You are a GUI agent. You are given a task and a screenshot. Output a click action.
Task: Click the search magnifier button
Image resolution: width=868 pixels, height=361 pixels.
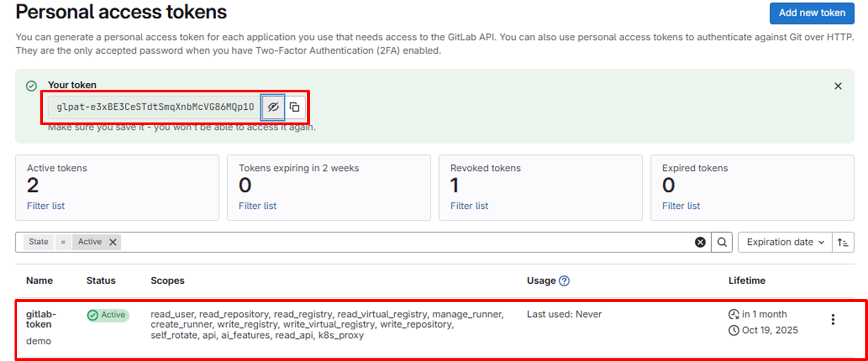[722, 242]
